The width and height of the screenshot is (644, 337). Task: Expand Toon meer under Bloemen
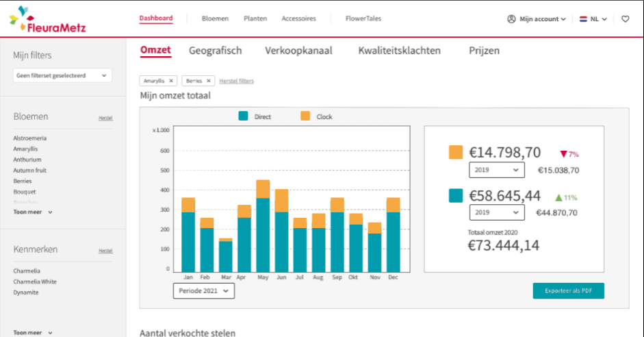point(33,212)
